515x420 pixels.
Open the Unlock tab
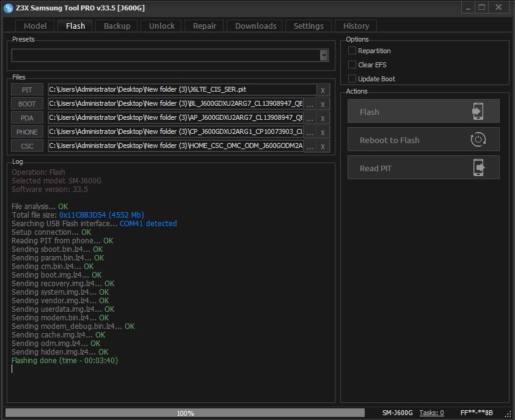162,26
